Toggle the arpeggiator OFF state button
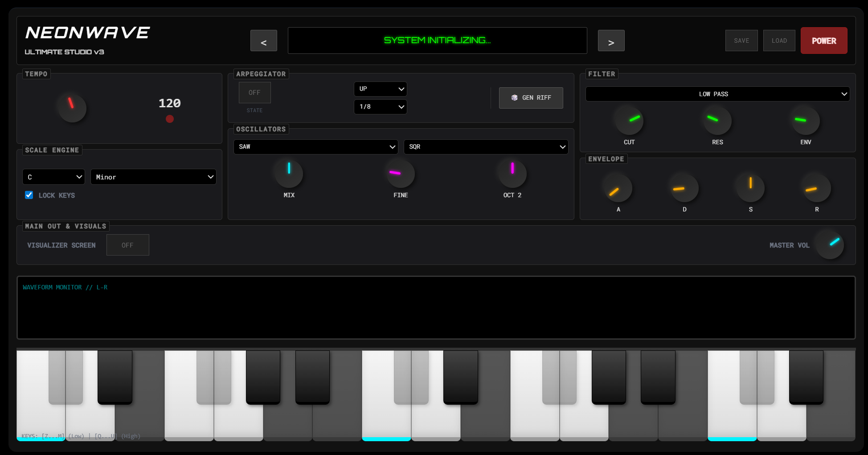Image resolution: width=868 pixels, height=455 pixels. pos(254,93)
